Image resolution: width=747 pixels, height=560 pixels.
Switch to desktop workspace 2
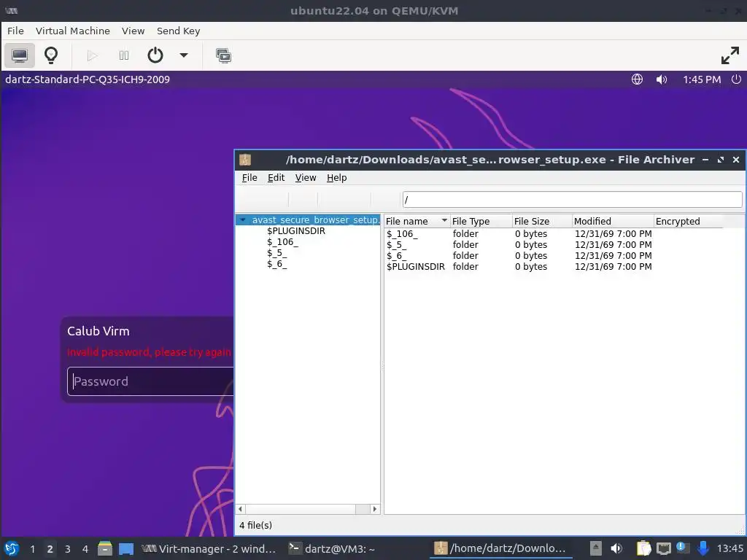pyautogui.click(x=50, y=549)
